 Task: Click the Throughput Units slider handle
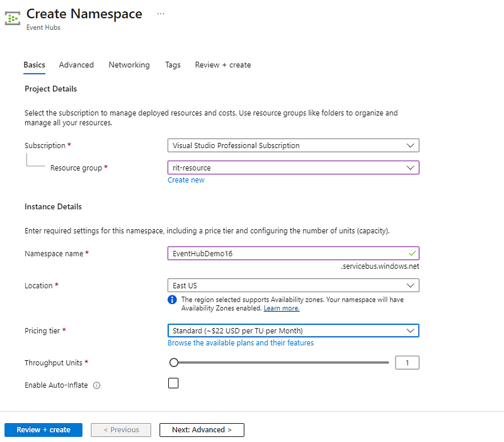pos(174,363)
